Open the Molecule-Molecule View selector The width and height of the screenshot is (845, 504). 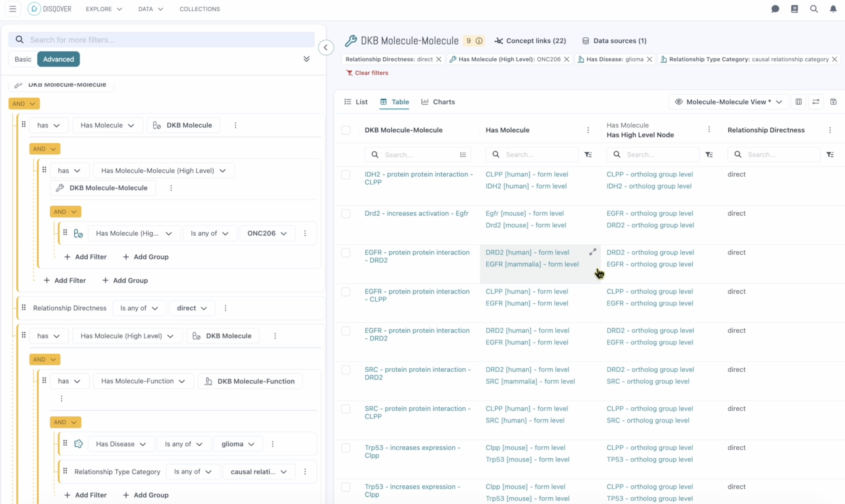click(x=729, y=102)
